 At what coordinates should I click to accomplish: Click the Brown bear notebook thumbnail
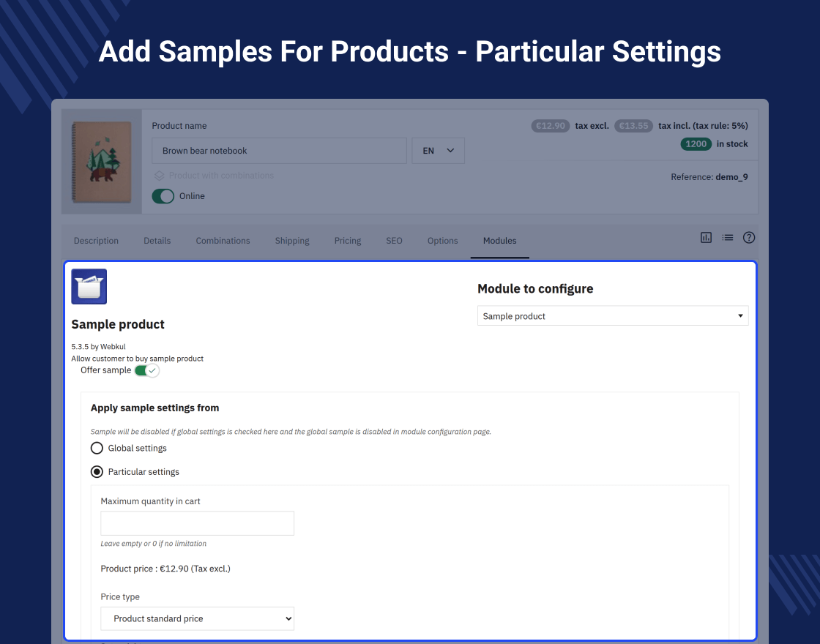click(102, 162)
